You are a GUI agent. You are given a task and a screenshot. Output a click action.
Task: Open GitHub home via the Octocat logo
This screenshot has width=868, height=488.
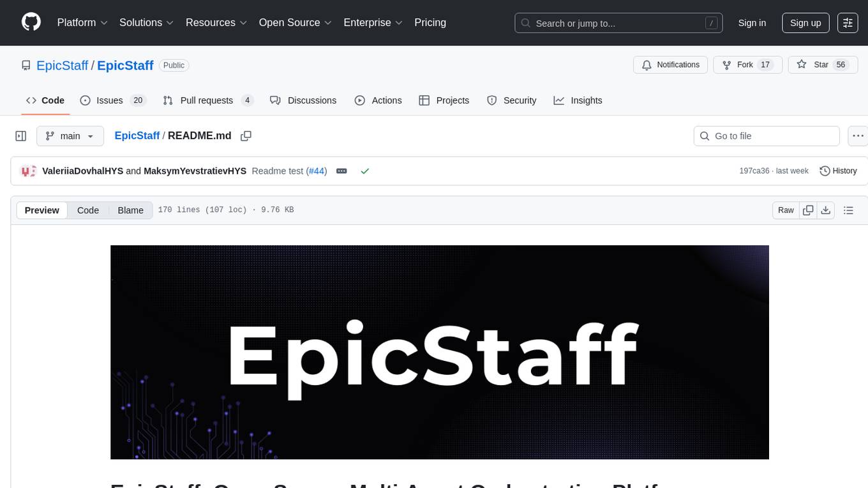pyautogui.click(x=31, y=22)
